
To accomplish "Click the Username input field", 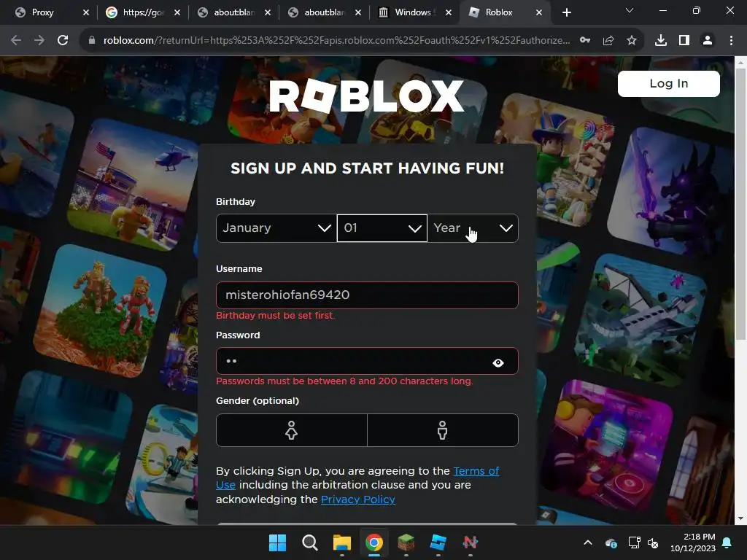I will point(367,295).
